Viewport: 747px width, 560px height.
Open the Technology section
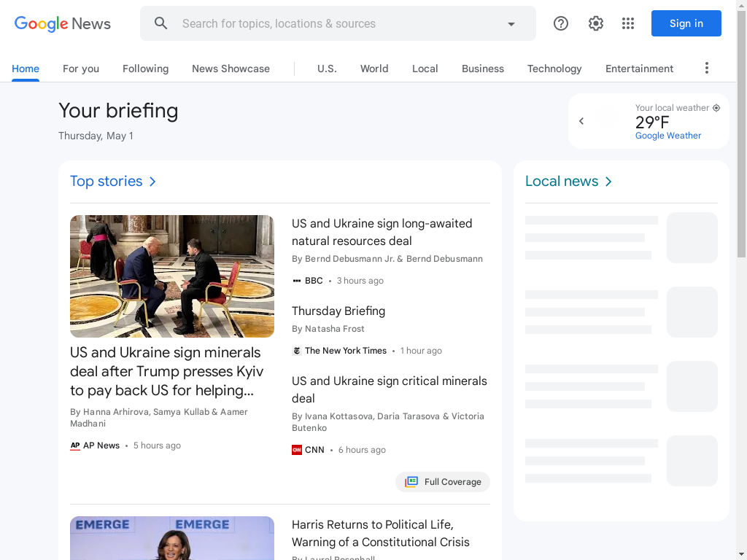[x=554, y=69]
